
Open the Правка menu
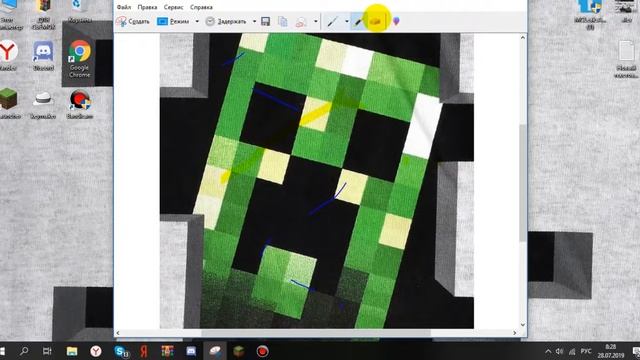point(147,7)
